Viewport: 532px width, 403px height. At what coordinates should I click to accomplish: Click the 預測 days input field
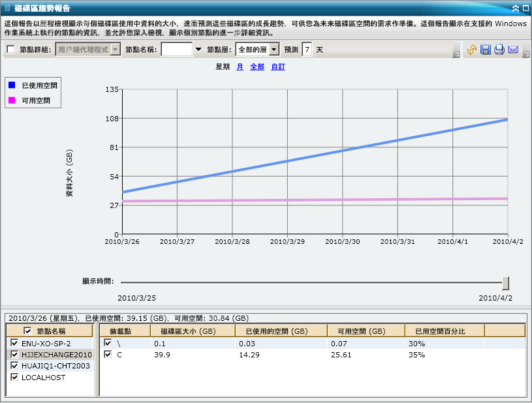pos(307,50)
